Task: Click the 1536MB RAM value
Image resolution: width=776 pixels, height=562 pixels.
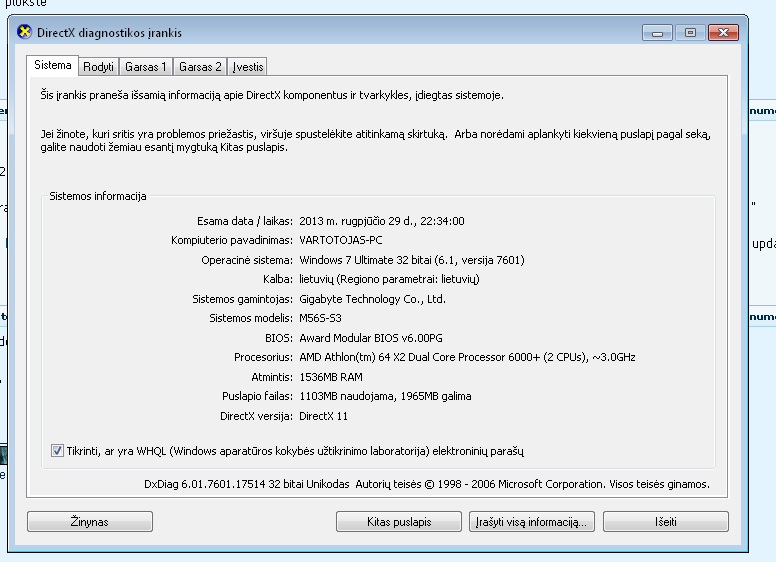Action: (331, 377)
